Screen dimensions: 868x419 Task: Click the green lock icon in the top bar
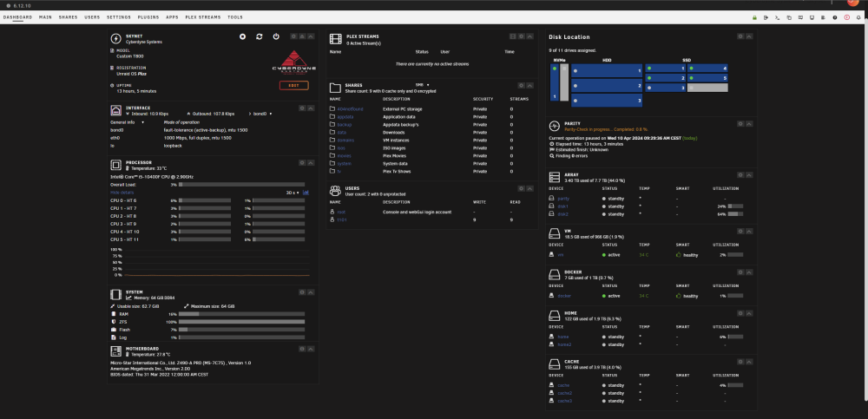(x=754, y=17)
